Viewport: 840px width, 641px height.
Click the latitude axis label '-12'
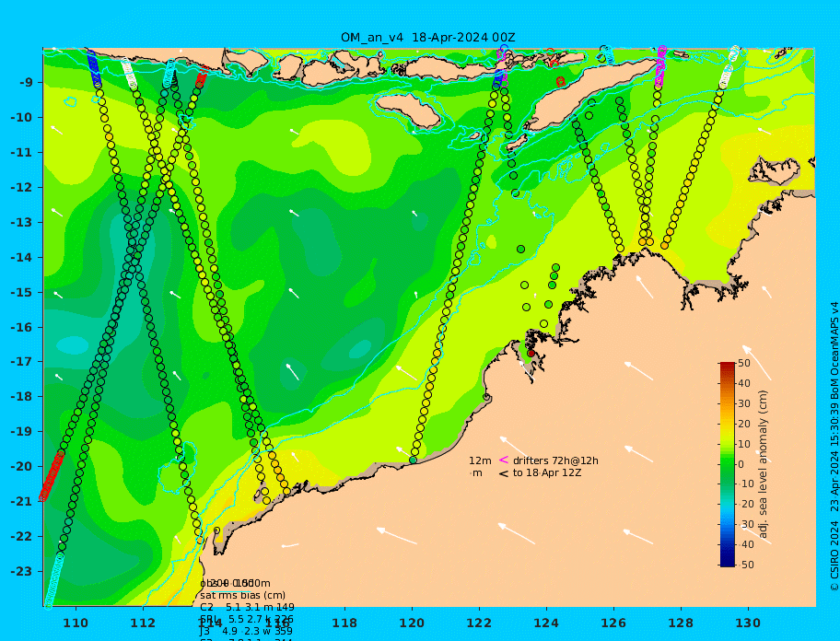pos(22,188)
